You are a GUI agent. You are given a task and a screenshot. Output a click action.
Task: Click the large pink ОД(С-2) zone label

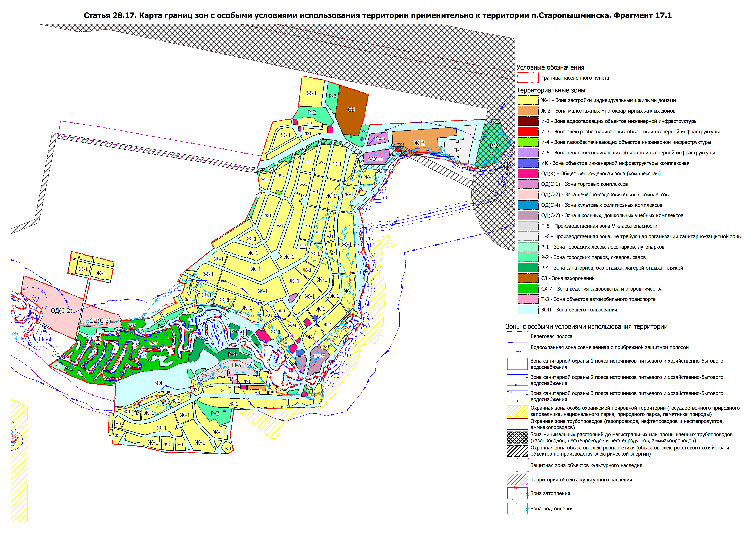[62, 311]
